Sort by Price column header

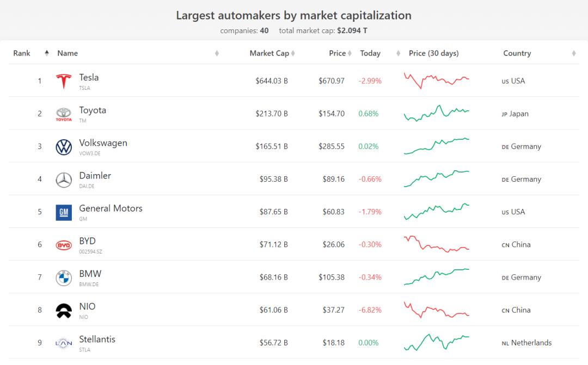pos(338,53)
